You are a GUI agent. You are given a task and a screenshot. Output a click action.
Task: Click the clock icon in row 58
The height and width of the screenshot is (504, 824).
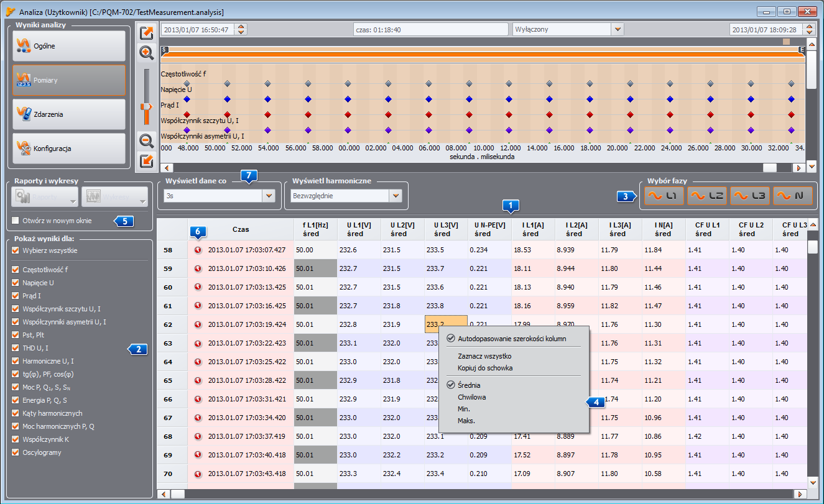click(x=198, y=250)
